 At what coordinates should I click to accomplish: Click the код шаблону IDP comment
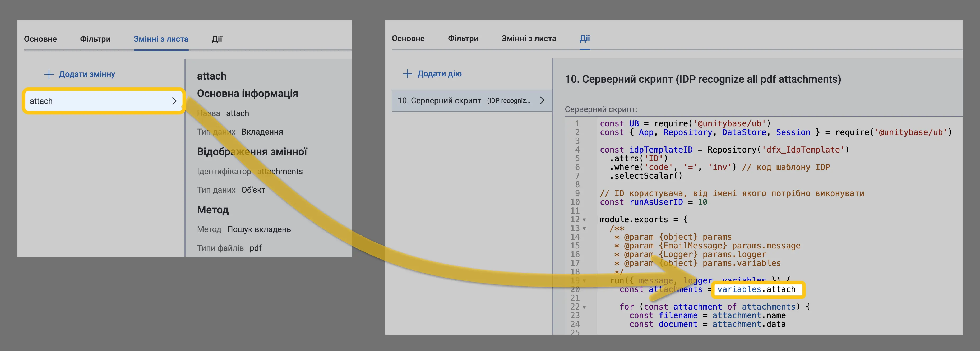point(785,167)
